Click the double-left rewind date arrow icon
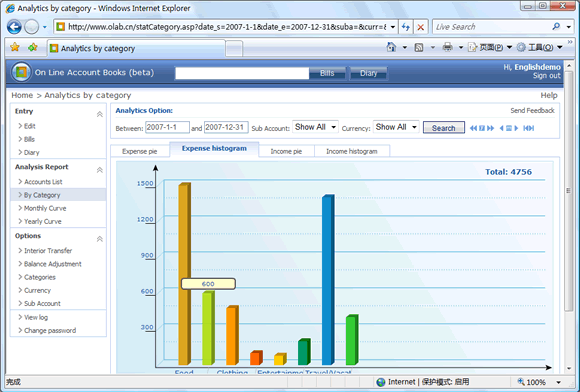Viewport: 580px width, 392px height. pos(473,128)
